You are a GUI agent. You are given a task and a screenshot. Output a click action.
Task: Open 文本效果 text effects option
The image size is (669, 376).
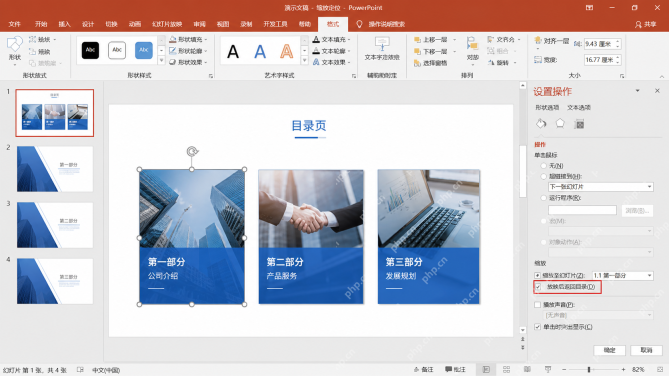coord(331,62)
